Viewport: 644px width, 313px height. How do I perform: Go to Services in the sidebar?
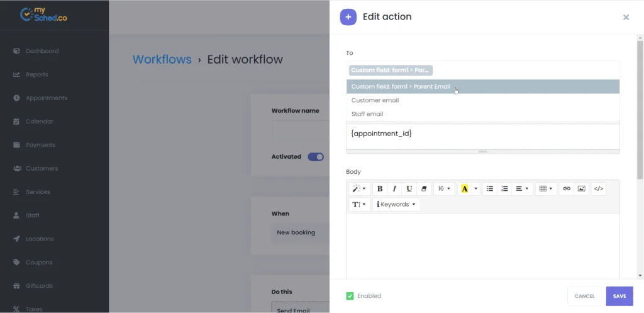pos(38,191)
